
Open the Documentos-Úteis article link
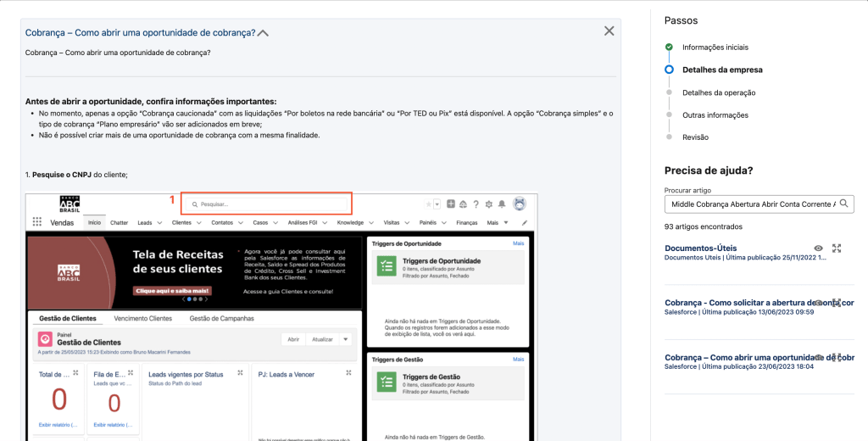[700, 248]
